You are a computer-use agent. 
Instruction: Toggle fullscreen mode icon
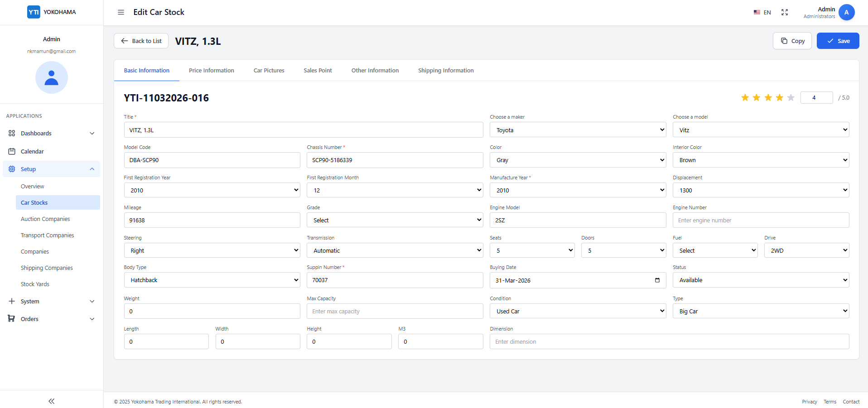[785, 12]
